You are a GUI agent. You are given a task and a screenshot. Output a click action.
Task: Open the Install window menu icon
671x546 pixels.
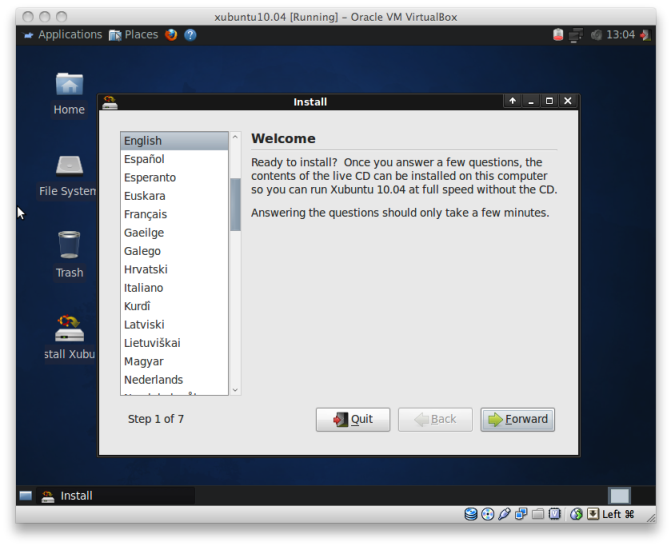[110, 102]
